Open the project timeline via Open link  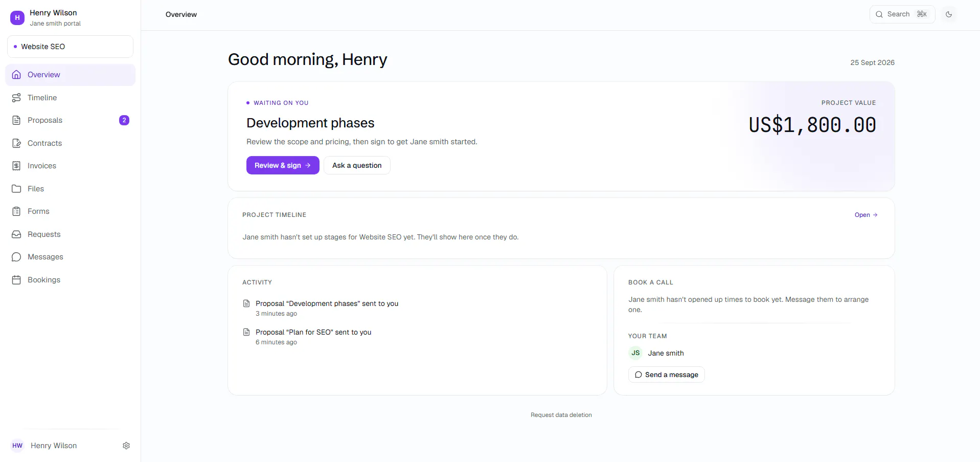click(x=866, y=215)
